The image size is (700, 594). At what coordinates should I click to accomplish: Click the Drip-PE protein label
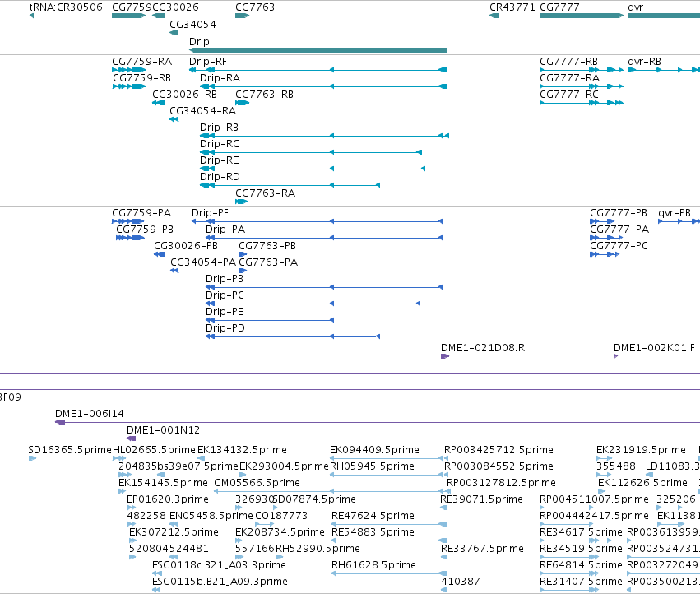[x=225, y=312]
